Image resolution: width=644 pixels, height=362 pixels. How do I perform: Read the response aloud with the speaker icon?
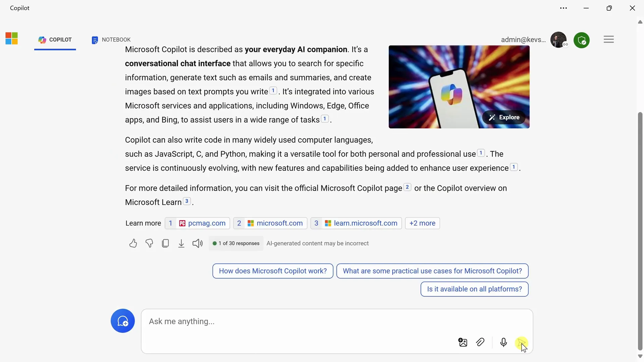198,243
